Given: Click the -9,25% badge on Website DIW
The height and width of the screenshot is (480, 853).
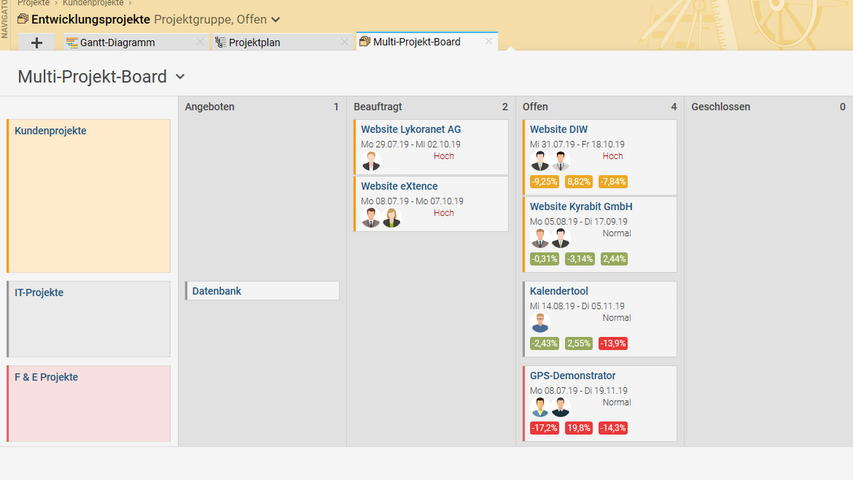Looking at the screenshot, I should click(545, 182).
